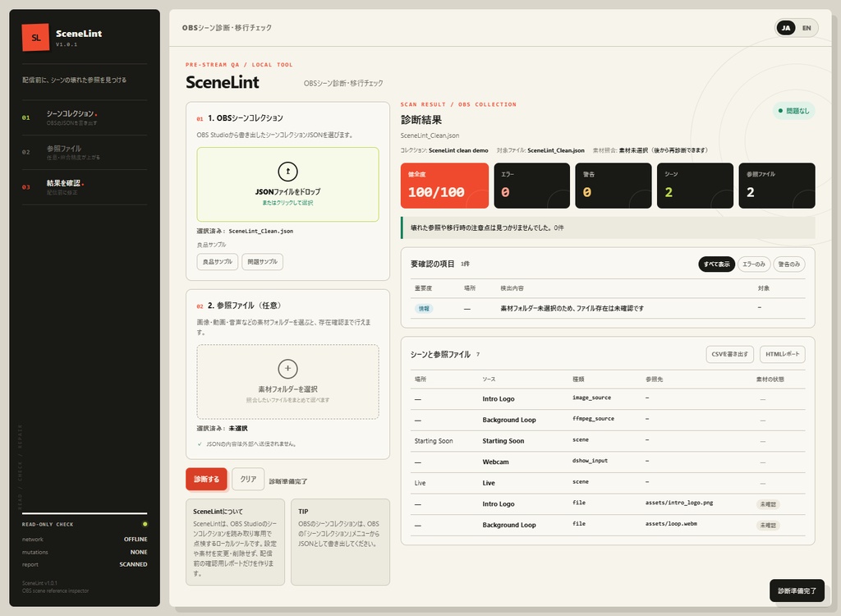
Task: Click the 警告 0 stat card
Action: 614,186
